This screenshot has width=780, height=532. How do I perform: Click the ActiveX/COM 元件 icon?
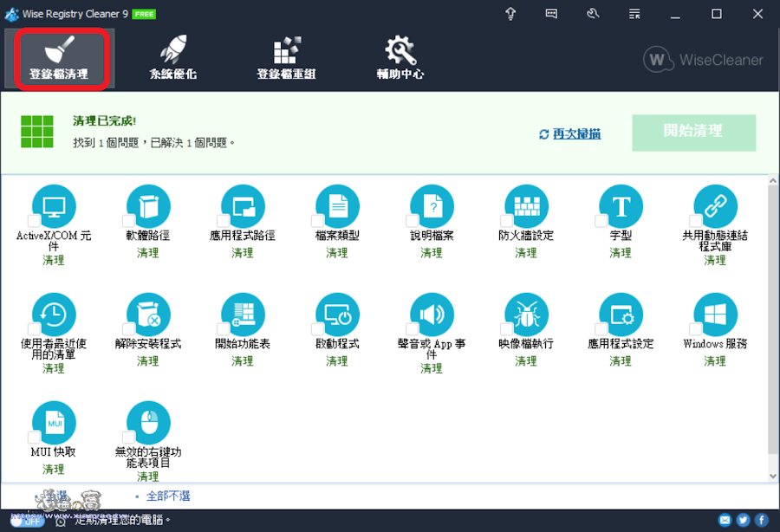[54, 206]
